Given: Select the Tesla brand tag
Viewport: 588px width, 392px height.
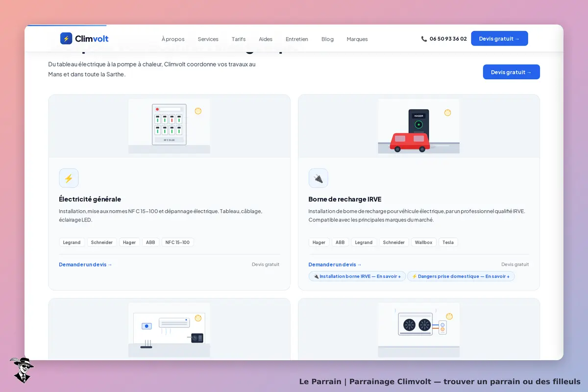Looking at the screenshot, I should tap(448, 242).
